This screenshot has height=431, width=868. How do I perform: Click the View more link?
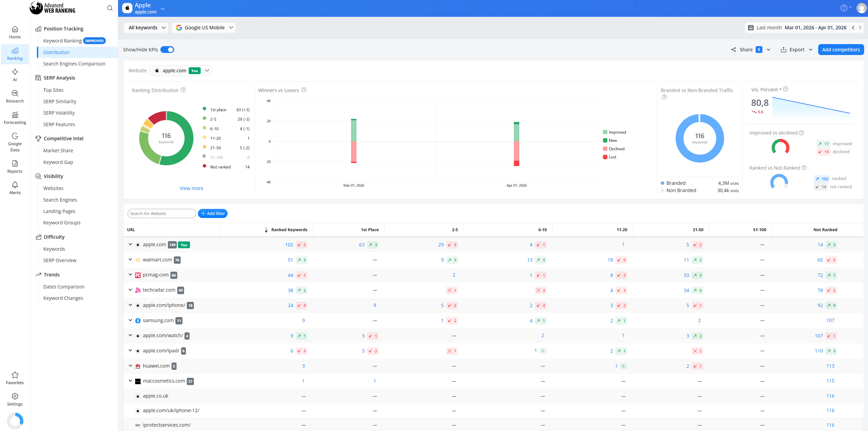[191, 188]
